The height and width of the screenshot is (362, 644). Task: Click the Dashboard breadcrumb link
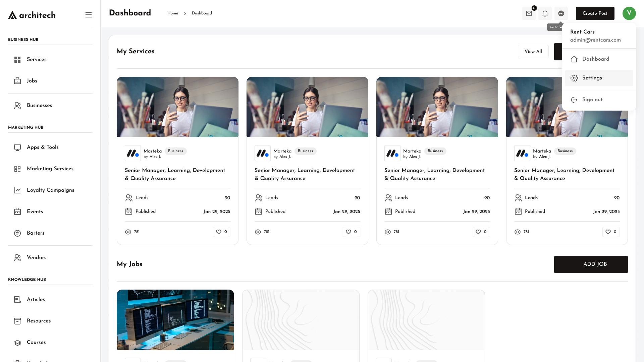coord(202,13)
